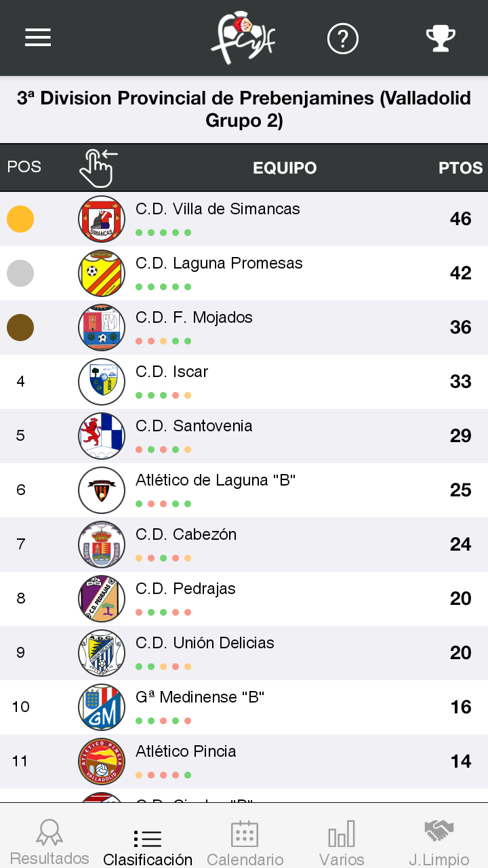Open C.D. Villa de Simancas crest
This screenshot has width=488, height=868.
102,219
